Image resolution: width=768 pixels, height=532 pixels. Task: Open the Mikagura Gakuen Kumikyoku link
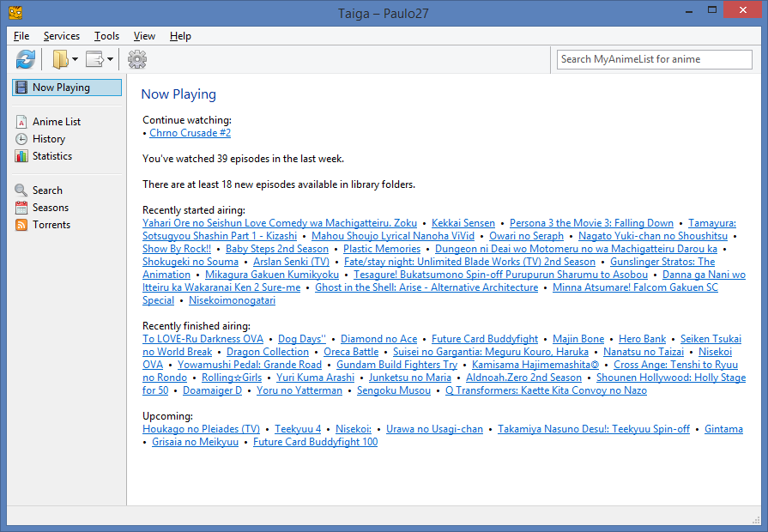(272, 275)
